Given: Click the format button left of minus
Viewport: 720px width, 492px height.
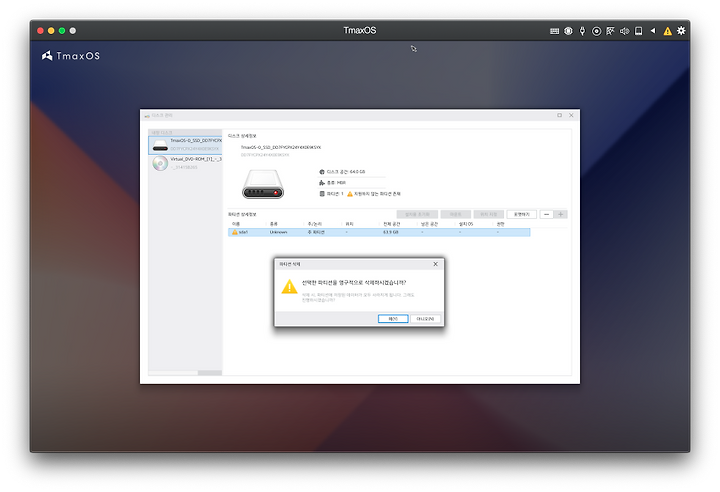Looking at the screenshot, I should click(x=522, y=215).
